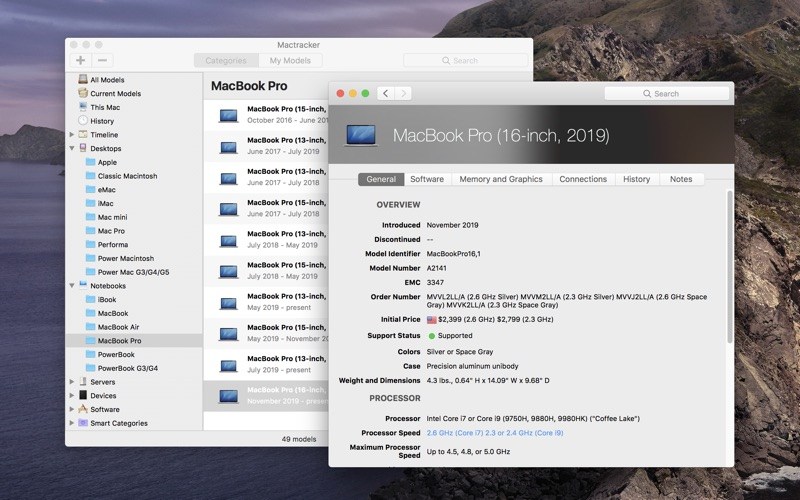Click the Software category icon

pos(83,409)
